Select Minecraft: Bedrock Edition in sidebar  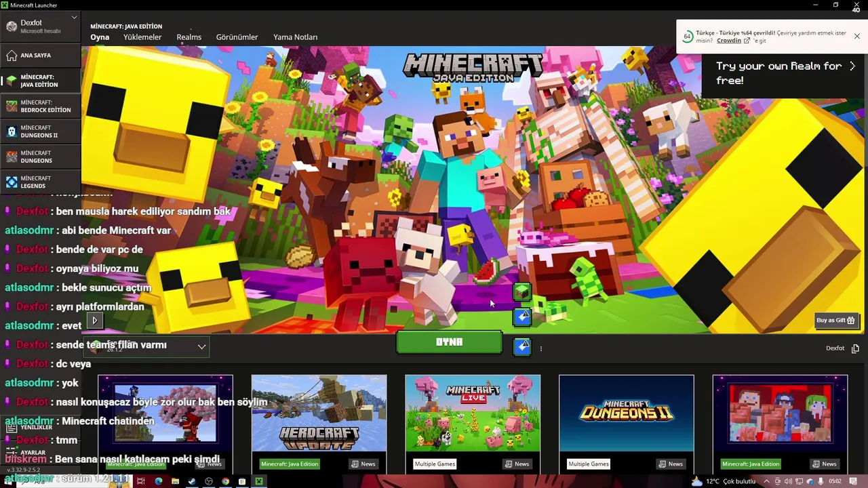[41, 106]
